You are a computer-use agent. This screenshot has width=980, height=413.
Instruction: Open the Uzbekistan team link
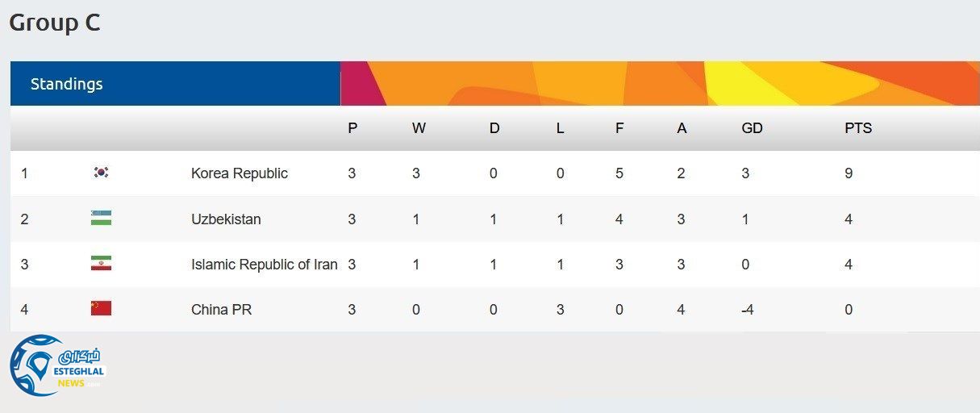[226, 219]
